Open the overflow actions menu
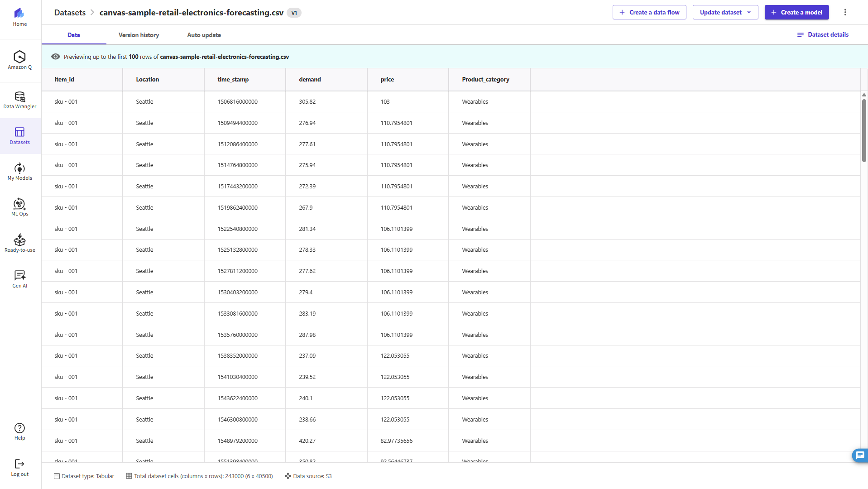This screenshot has width=868, height=489. pyautogui.click(x=845, y=12)
